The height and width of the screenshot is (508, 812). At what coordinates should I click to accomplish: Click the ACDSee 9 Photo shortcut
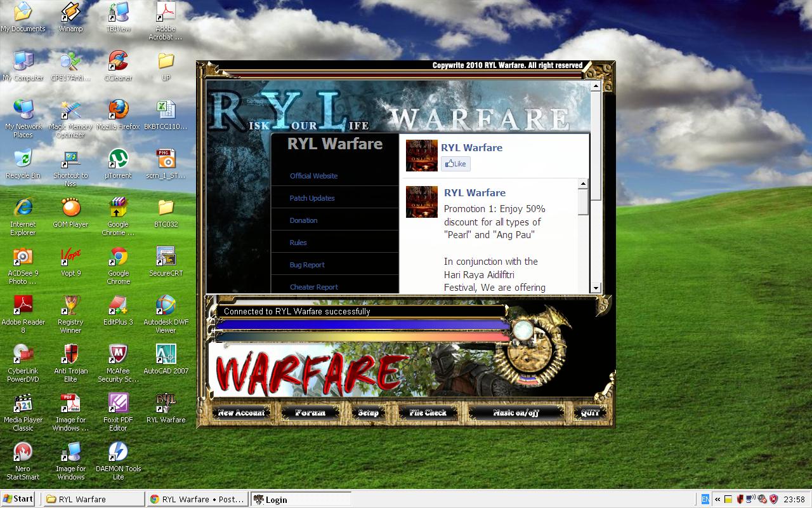tap(23, 265)
